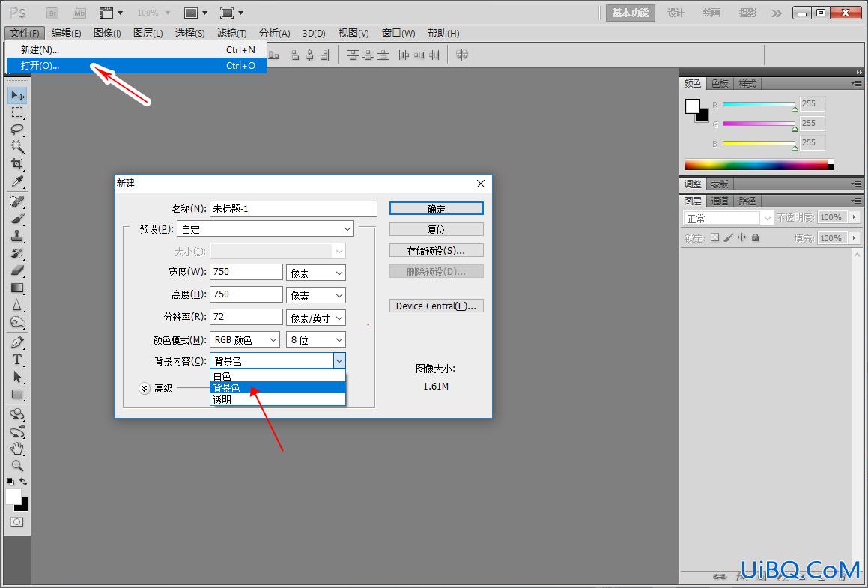Screen dimensions: 868x588
Task: Click 新建(N)... in File menu
Action: 136,50
